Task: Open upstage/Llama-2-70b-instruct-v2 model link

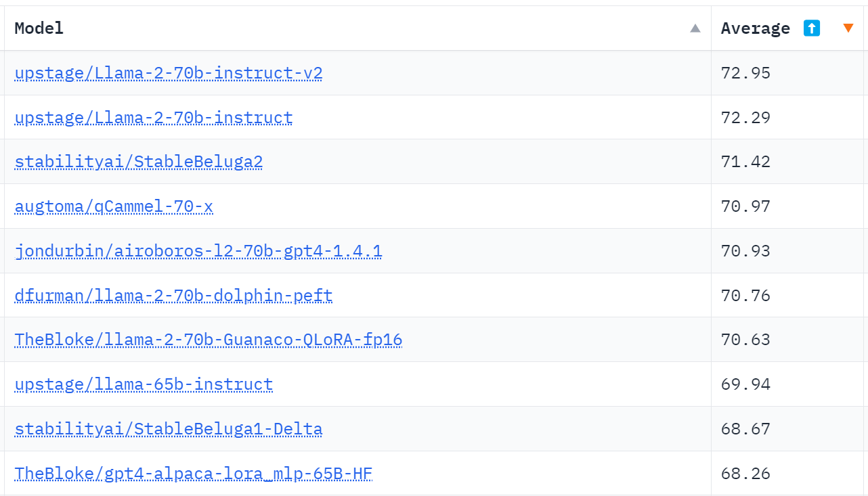Action: (169, 73)
